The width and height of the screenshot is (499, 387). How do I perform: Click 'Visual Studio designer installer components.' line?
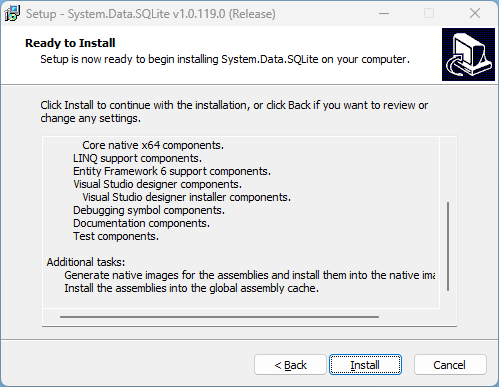point(186,197)
